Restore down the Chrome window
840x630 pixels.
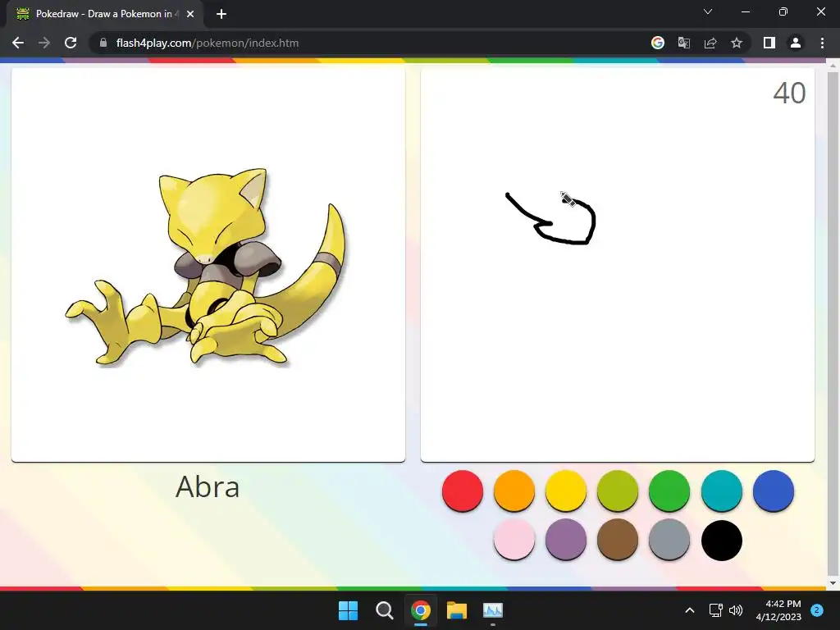[783, 11]
